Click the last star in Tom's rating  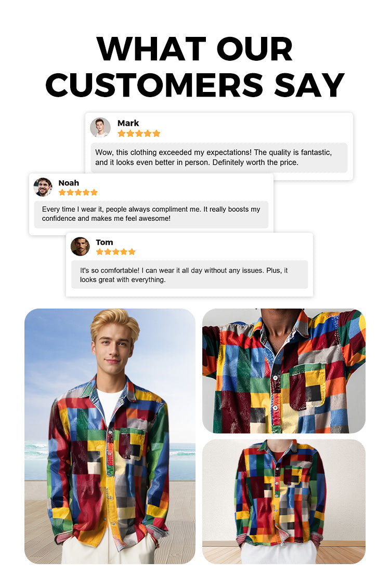tap(132, 251)
